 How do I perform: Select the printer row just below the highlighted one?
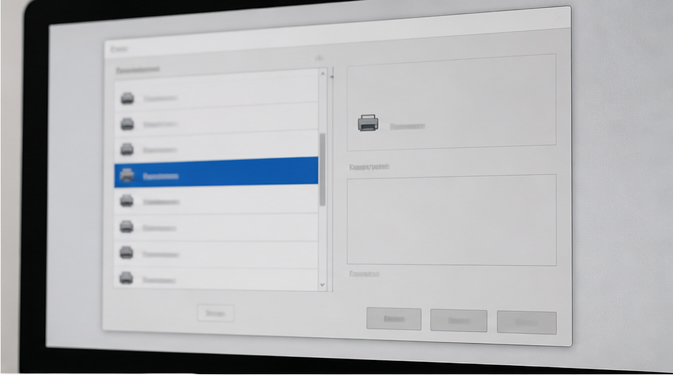coord(216,200)
